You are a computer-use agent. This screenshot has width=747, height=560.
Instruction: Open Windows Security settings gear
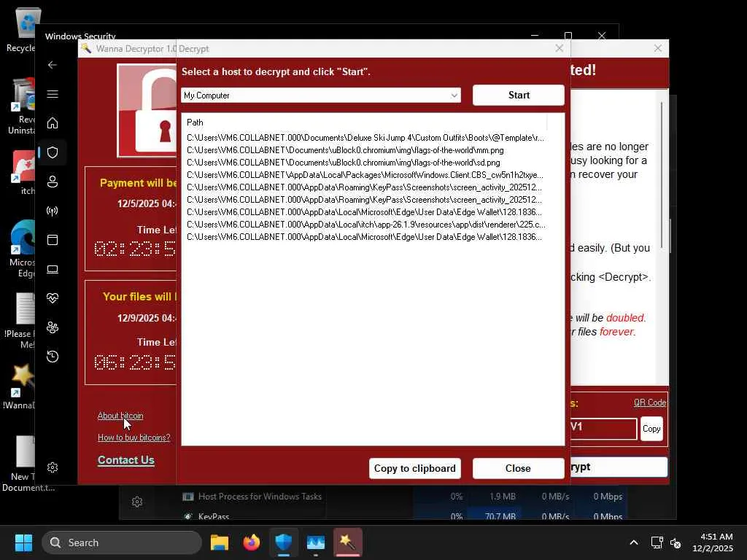tap(53, 467)
